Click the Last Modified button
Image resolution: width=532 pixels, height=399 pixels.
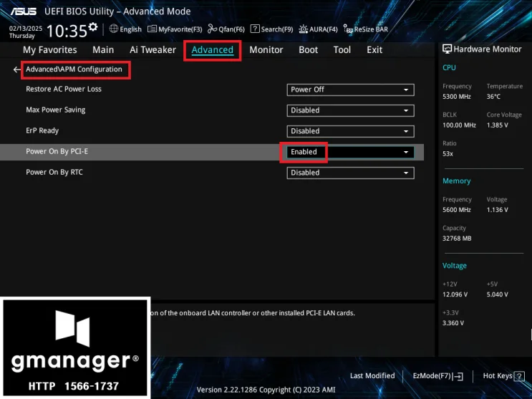pyautogui.click(x=372, y=376)
